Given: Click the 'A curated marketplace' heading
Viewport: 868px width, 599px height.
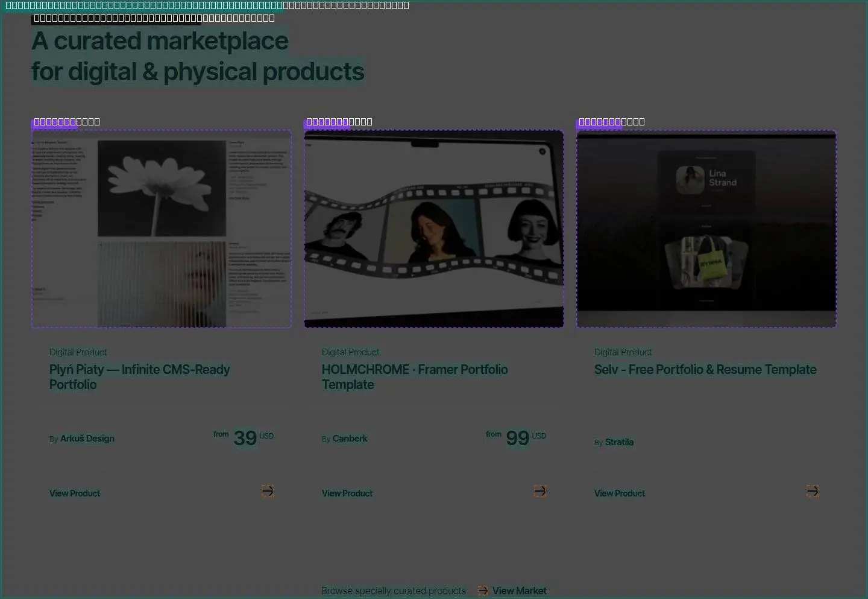Looking at the screenshot, I should pyautogui.click(x=198, y=56).
